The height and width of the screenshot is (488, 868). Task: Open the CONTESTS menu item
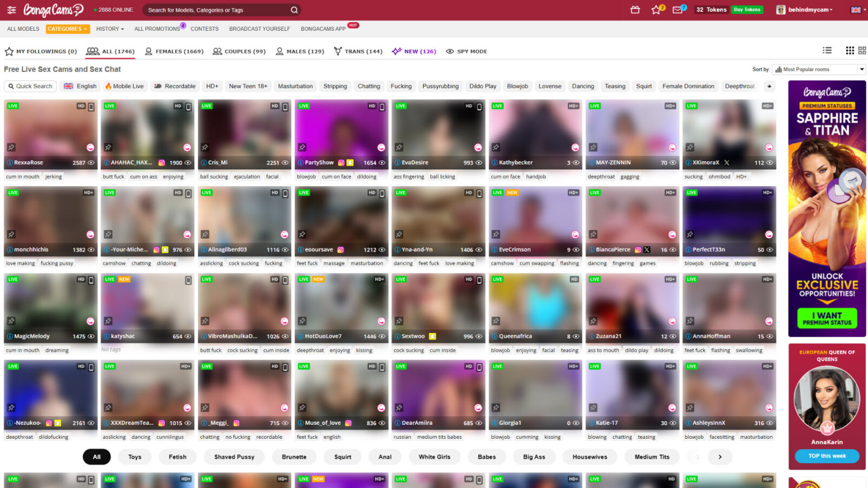(x=205, y=29)
